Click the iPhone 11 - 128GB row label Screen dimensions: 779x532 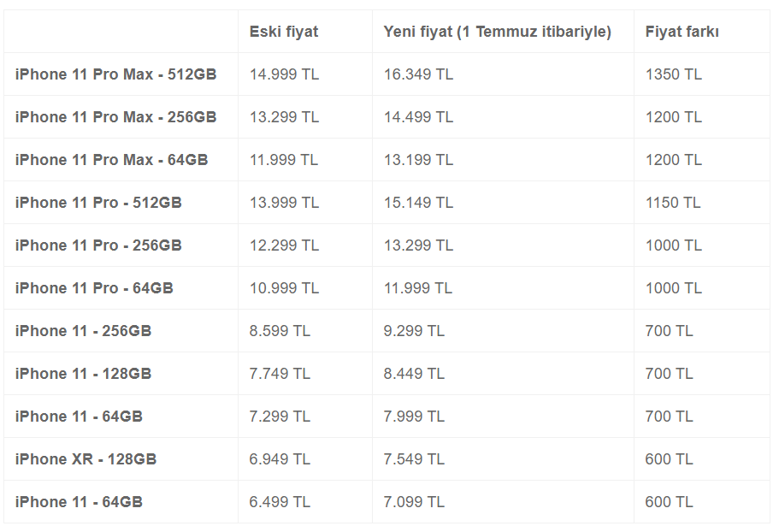(83, 374)
